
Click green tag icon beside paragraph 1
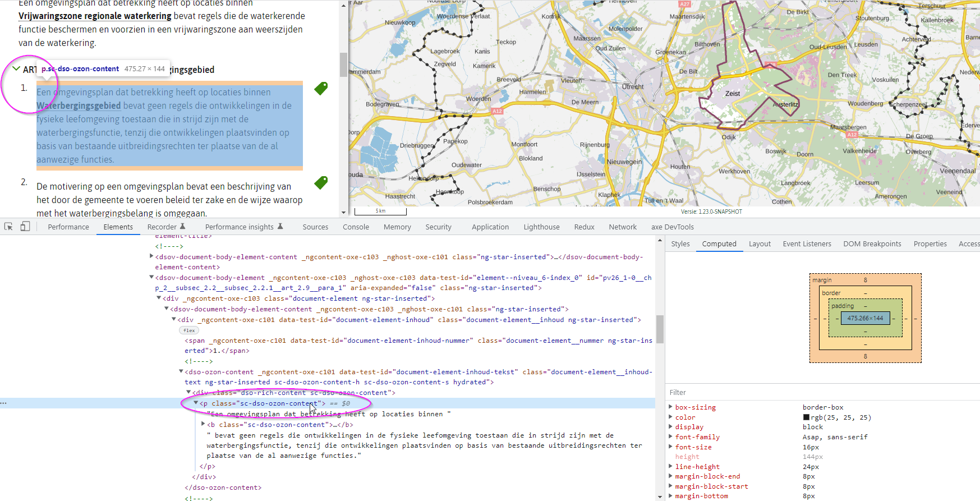click(x=321, y=89)
